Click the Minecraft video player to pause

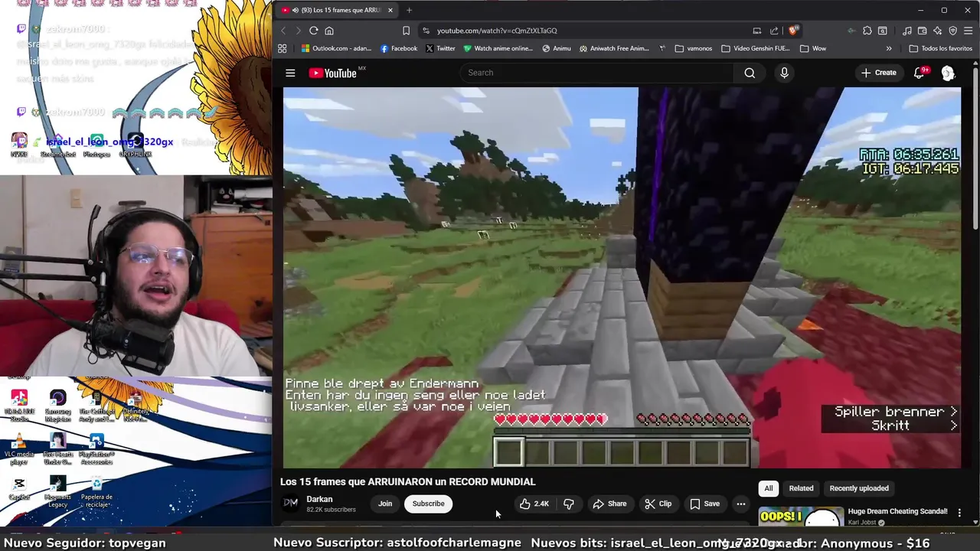[x=622, y=277]
